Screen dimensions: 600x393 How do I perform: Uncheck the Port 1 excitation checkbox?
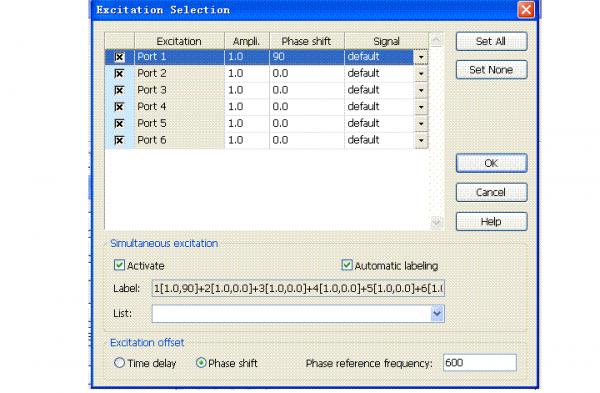coord(119,57)
